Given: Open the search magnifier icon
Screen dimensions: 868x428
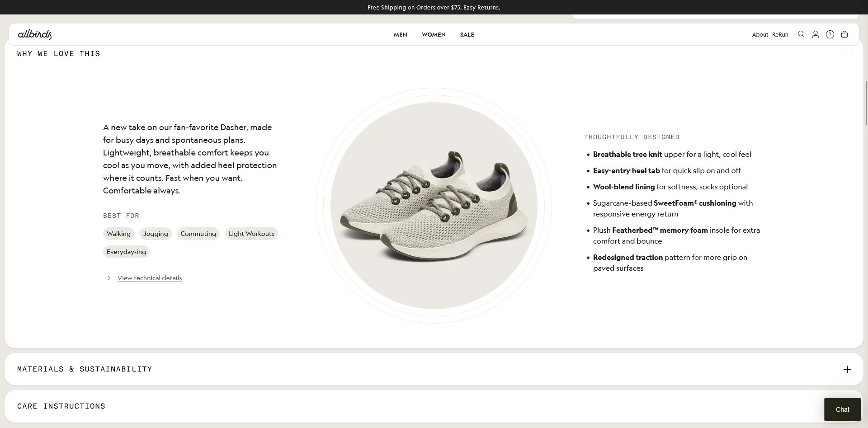Looking at the screenshot, I should pos(801,34).
